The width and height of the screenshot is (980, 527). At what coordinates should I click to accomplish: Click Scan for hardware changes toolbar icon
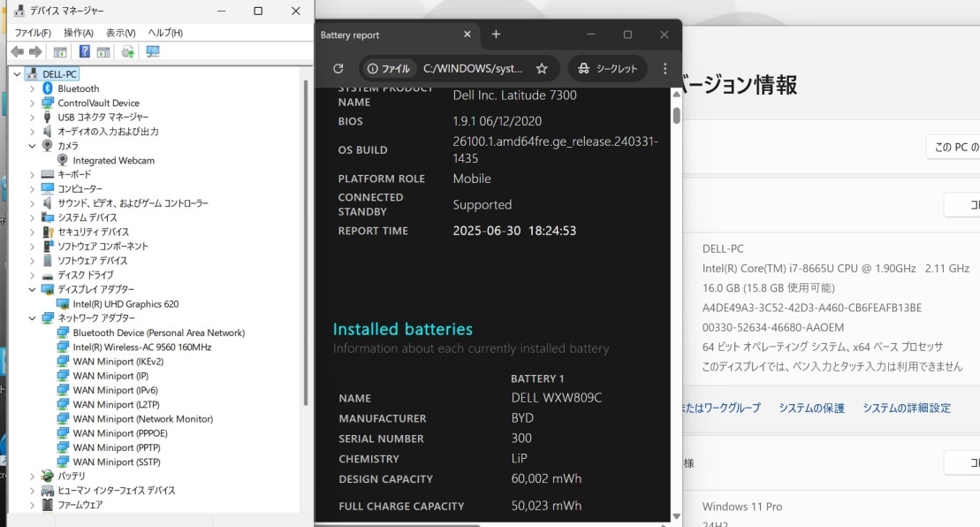[153, 52]
